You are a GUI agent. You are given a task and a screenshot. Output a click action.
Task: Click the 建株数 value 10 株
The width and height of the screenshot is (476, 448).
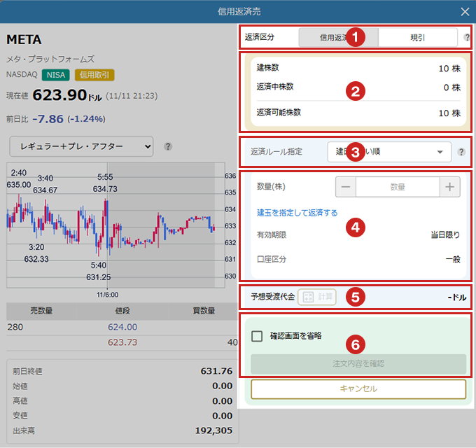pos(449,69)
